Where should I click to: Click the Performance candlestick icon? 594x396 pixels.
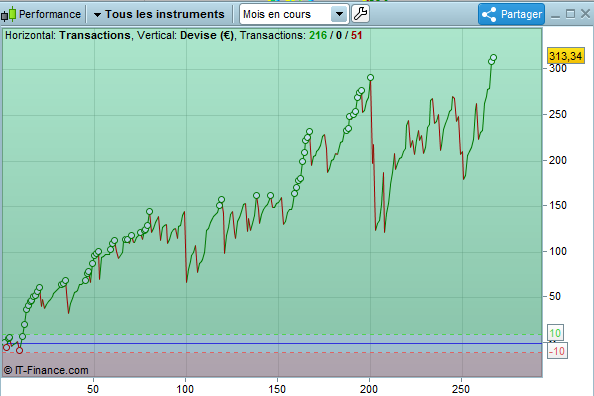(x=8, y=14)
